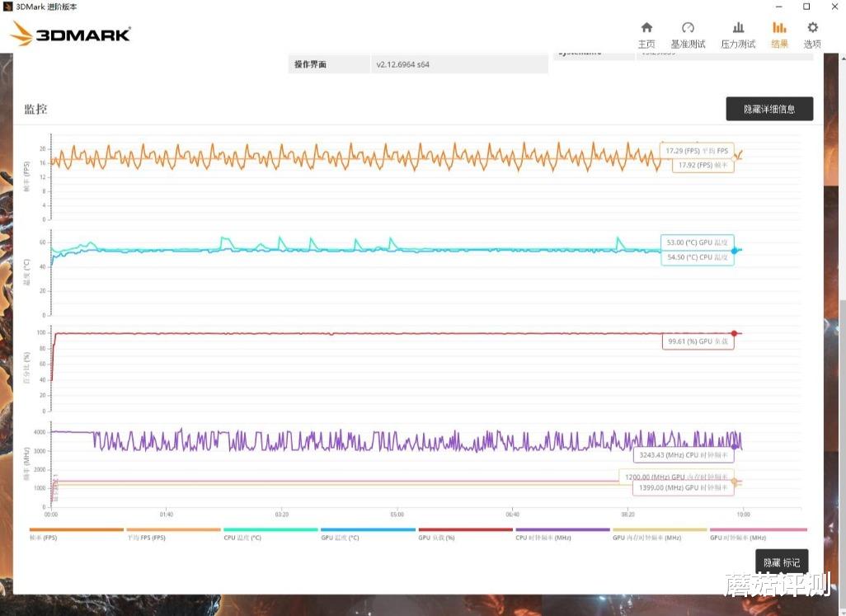Click the 1200.00 (MHz) GPU memory clock label

click(676, 477)
